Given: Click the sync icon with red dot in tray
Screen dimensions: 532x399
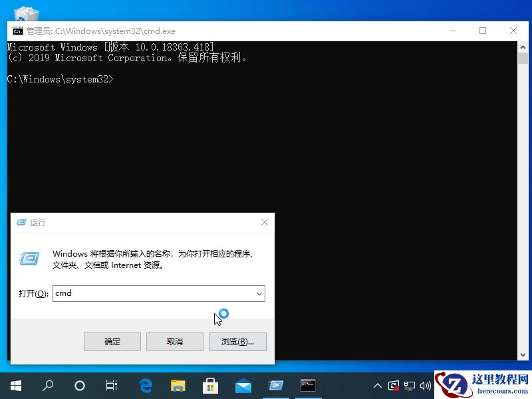Looking at the screenshot, I should 392,385.
